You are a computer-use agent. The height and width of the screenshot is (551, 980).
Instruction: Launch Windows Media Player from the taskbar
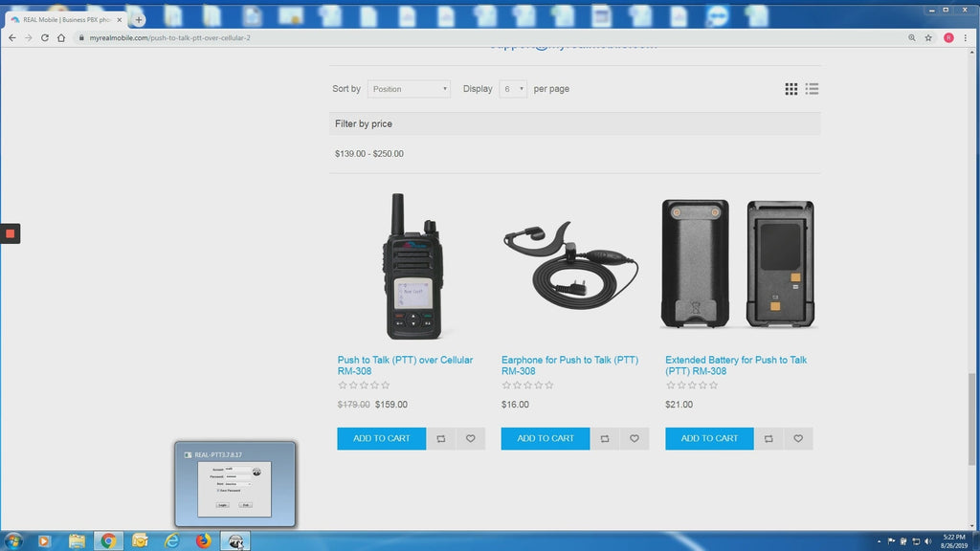click(x=44, y=541)
